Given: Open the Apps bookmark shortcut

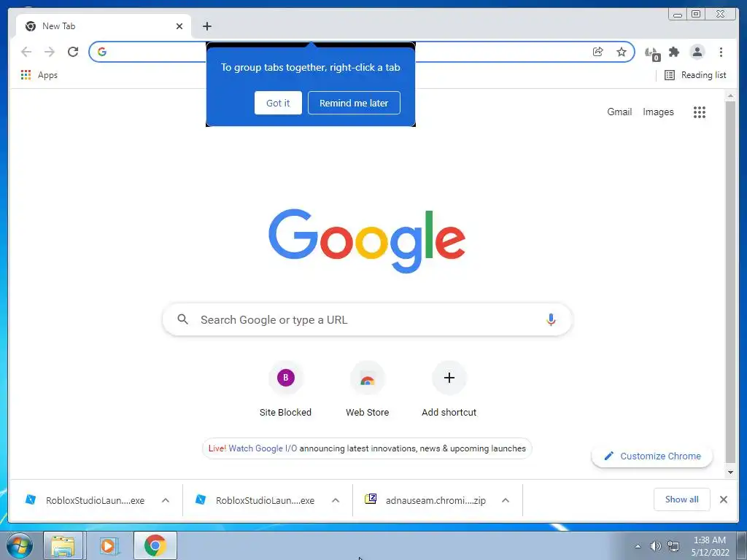Looking at the screenshot, I should pos(39,75).
